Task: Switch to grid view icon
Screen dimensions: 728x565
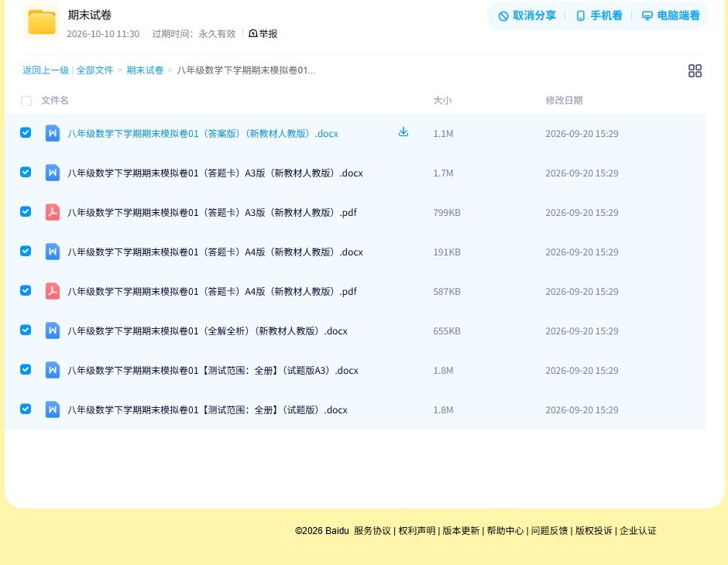Action: point(695,71)
